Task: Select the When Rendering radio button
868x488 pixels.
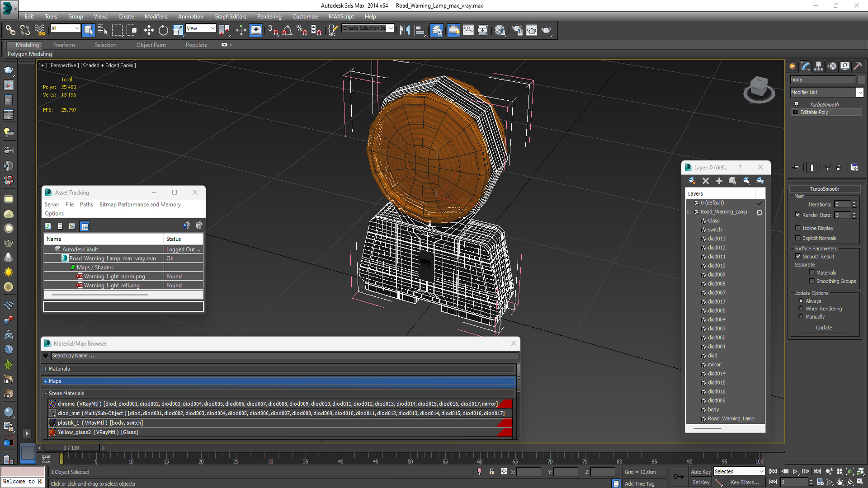Action: coord(801,309)
